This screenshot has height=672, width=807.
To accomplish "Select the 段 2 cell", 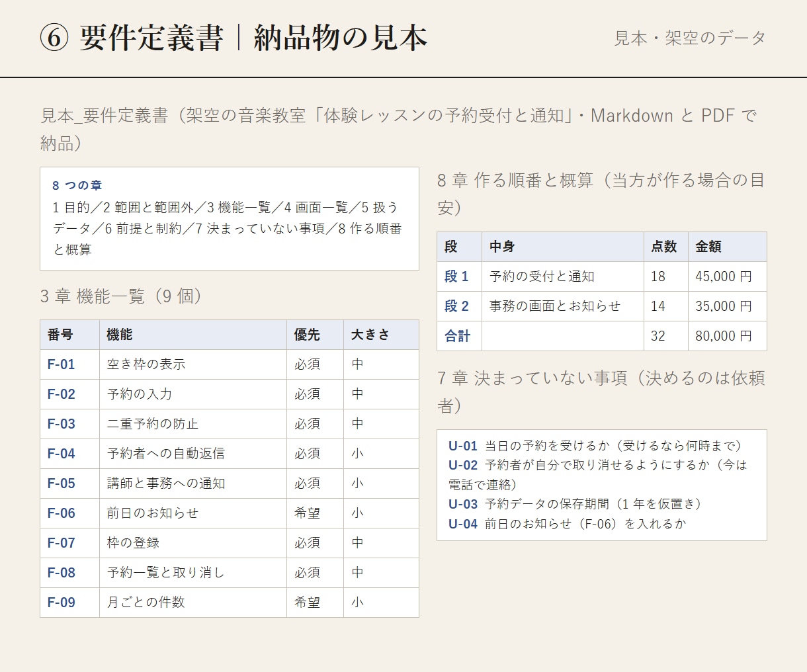I will (459, 306).
